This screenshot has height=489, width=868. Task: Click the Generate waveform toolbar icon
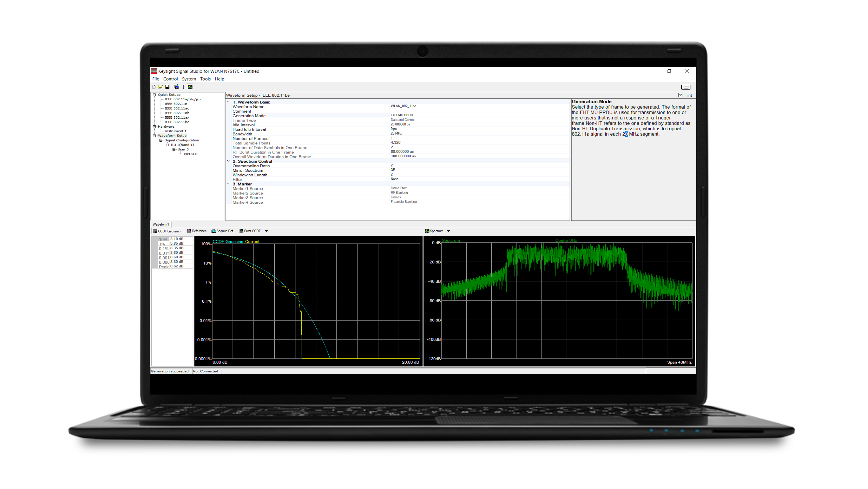tap(177, 87)
